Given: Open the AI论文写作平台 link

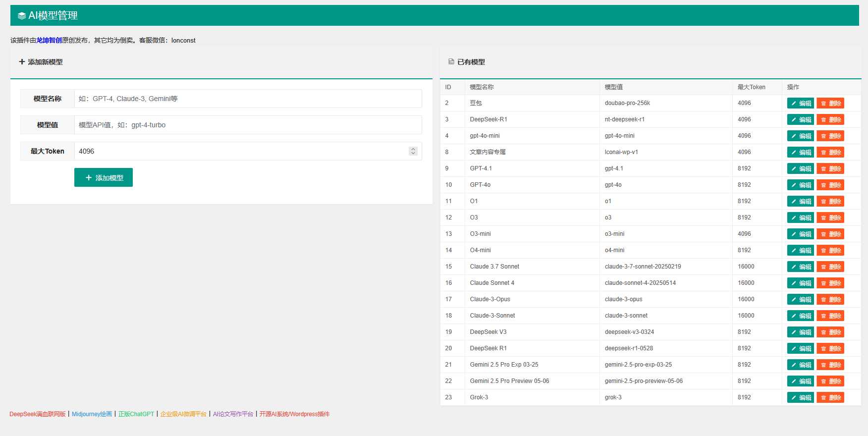Looking at the screenshot, I should coord(233,414).
